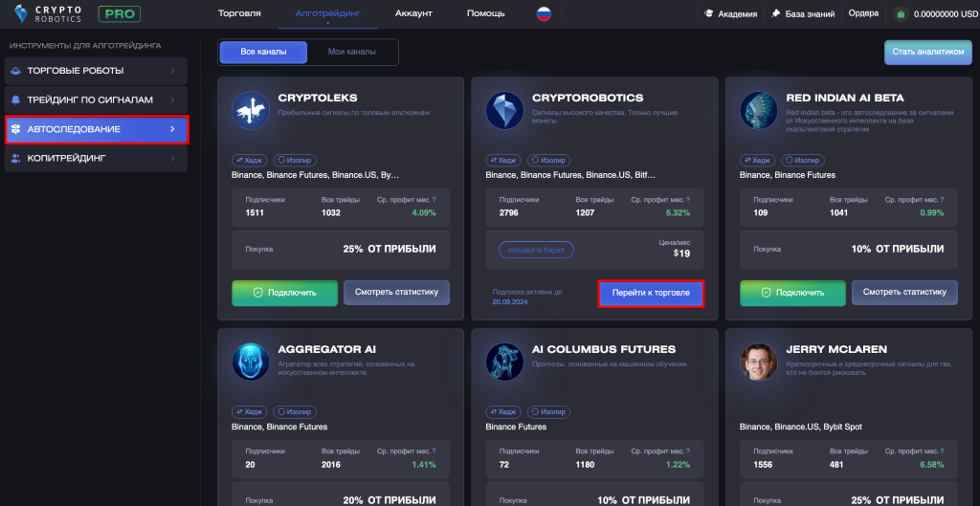This screenshot has width=980, height=506.
Task: Open the Russian flag language selector
Action: (x=544, y=13)
